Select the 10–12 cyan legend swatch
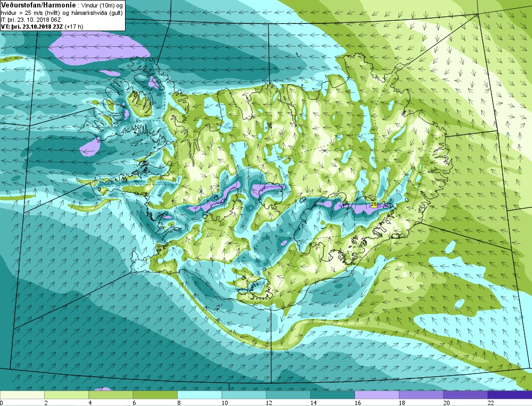The width and height of the screenshot is (532, 406). pos(244,395)
